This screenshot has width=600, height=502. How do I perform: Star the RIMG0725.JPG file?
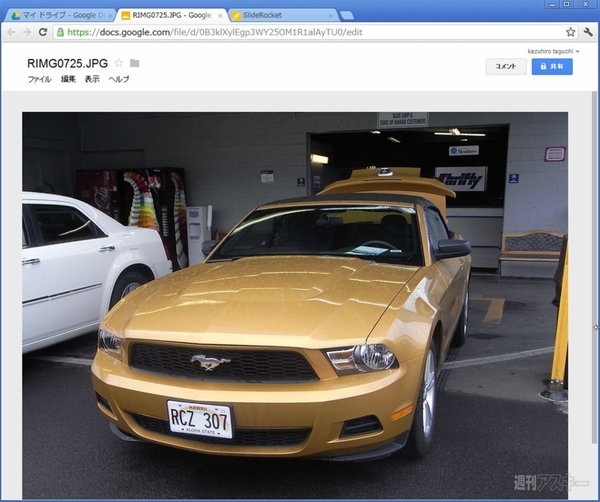click(x=119, y=63)
